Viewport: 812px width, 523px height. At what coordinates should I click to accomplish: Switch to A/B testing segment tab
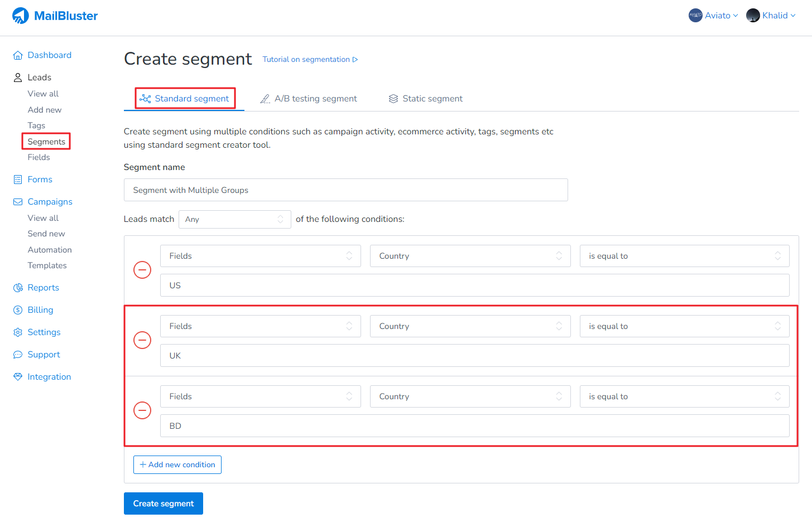tap(309, 99)
